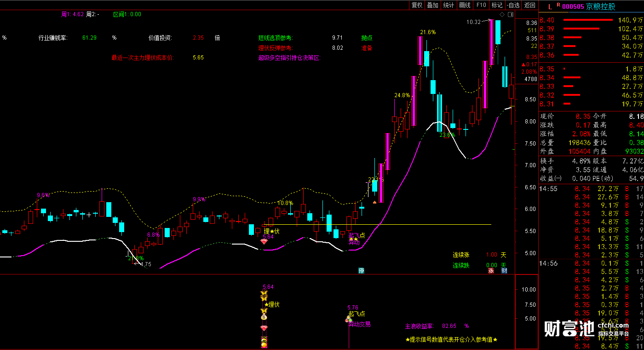Click buy price 8.31 order row
644x350 pixels.
[591, 104]
